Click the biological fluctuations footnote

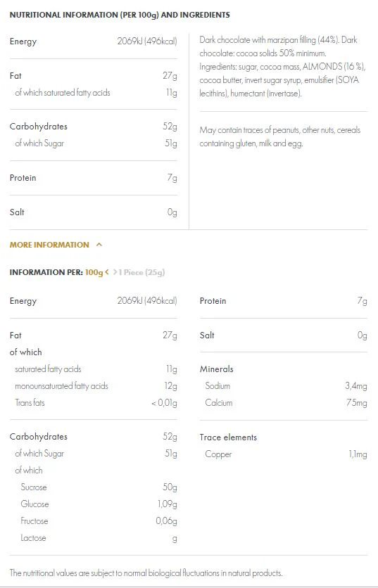pyautogui.click(x=146, y=573)
